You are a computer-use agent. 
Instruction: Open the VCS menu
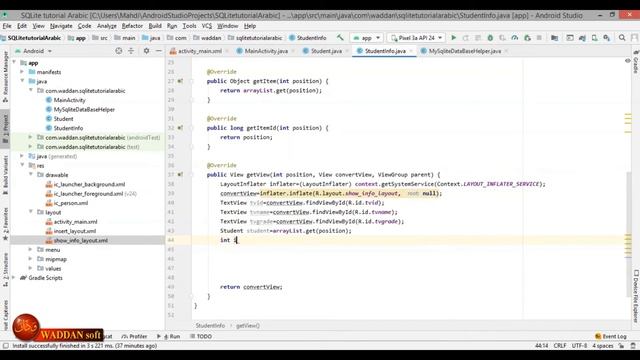(207, 26)
